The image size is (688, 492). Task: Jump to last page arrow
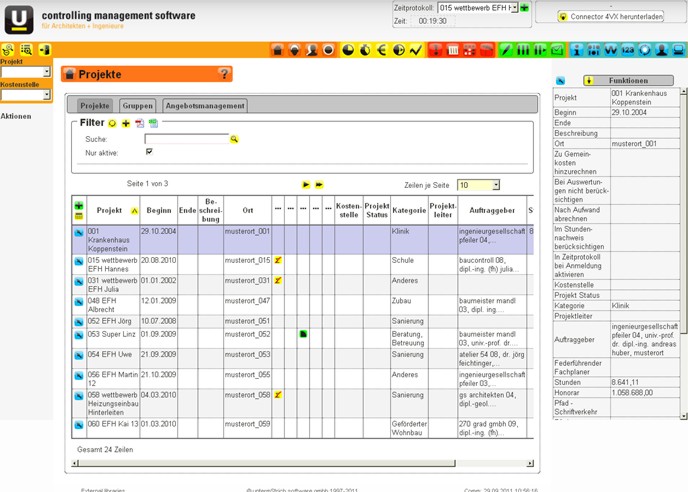(x=319, y=185)
